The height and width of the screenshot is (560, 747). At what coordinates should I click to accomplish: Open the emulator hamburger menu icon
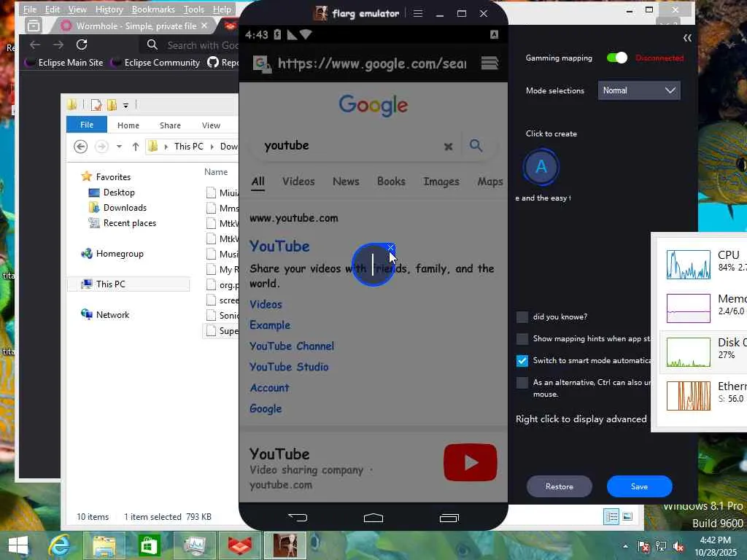tap(418, 13)
